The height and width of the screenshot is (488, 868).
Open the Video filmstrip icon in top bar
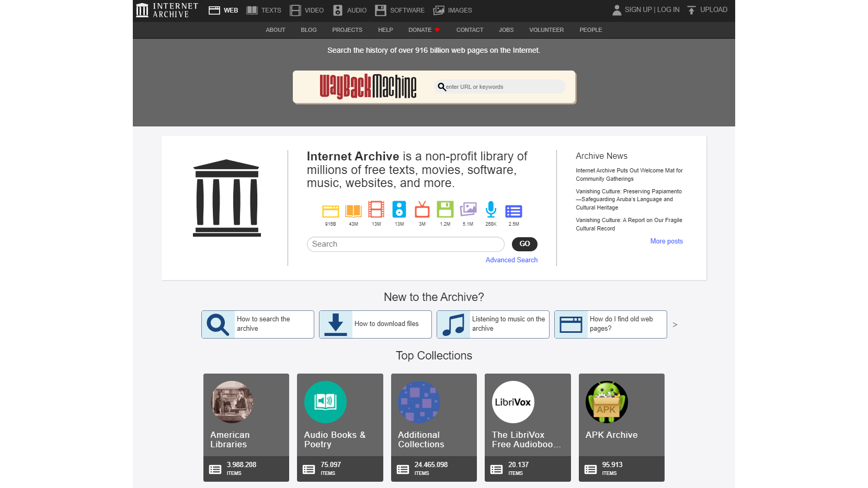(x=295, y=10)
